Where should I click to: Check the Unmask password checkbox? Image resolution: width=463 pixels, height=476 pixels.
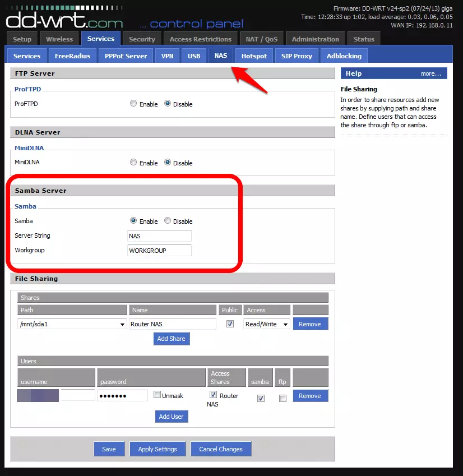[157, 395]
